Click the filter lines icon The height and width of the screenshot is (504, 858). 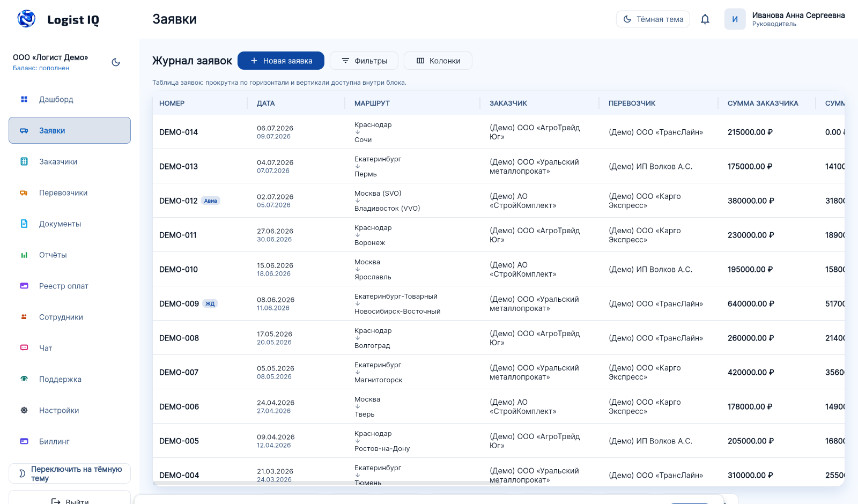[x=345, y=61]
